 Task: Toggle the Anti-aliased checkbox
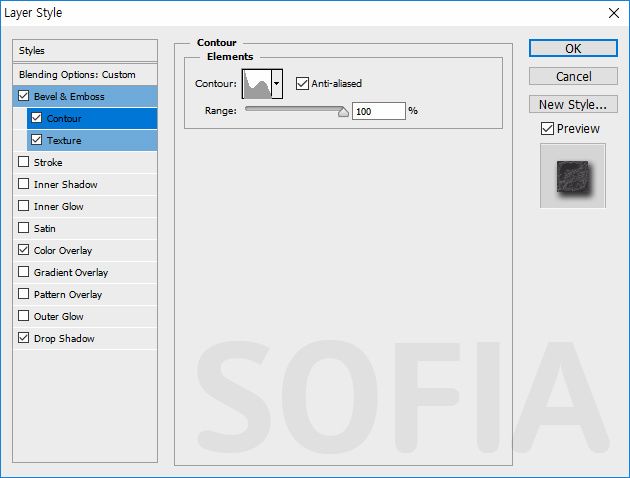tap(302, 84)
